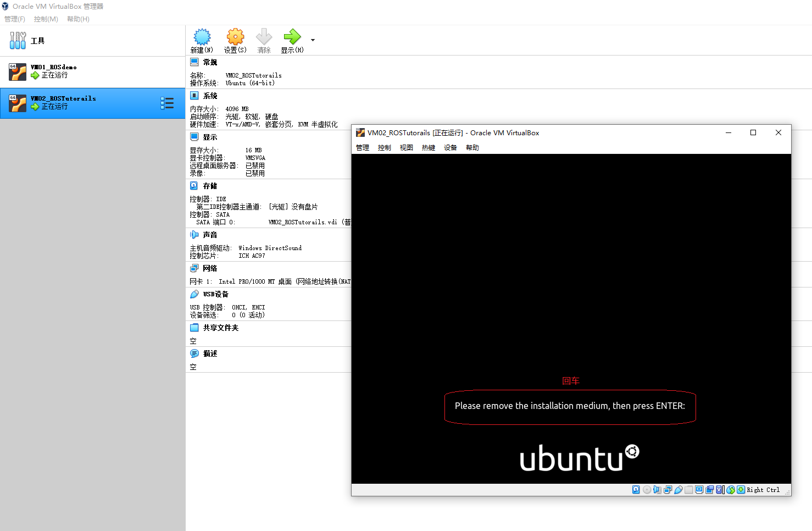
Task: Click the display status icon in VM statusbar
Action: [x=698, y=489]
